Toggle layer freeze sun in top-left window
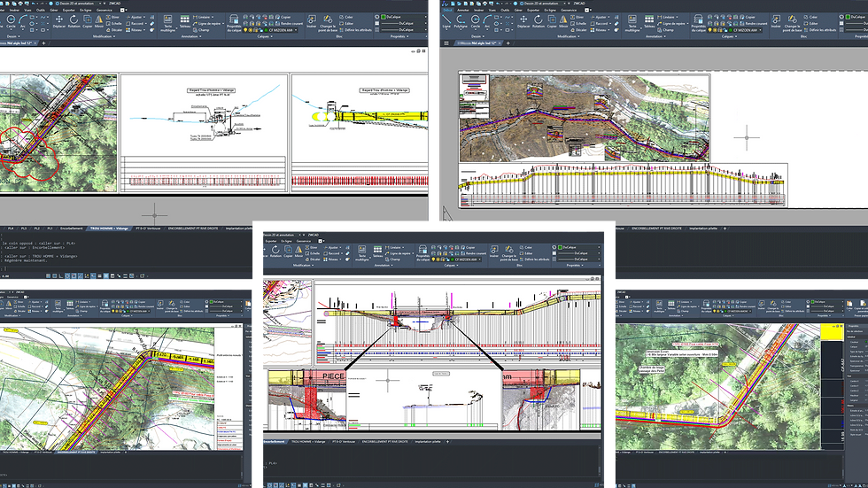 click(x=250, y=30)
